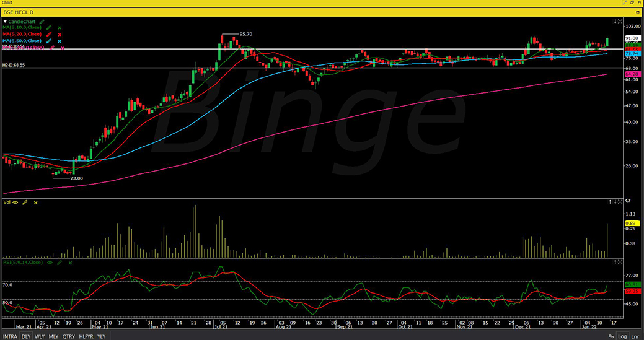Screen dimensions: 644x340
Task: Remove the MA(S,10.0,Close) indicator
Action: tap(60, 27)
